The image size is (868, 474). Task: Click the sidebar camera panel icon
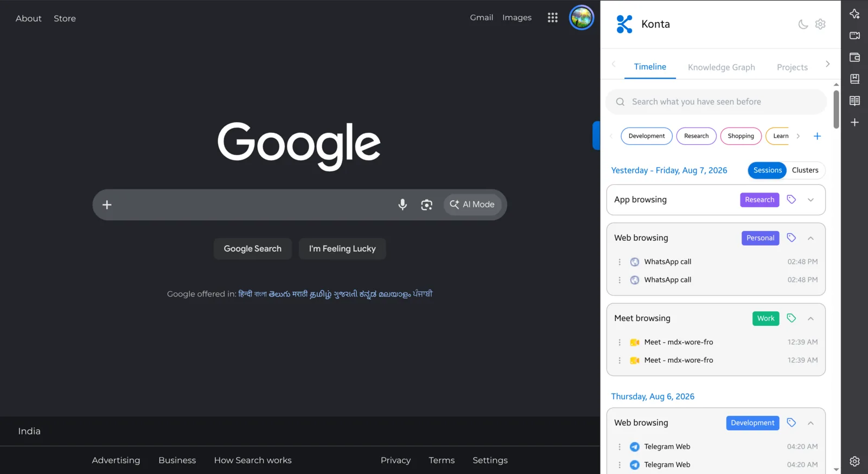click(x=854, y=35)
